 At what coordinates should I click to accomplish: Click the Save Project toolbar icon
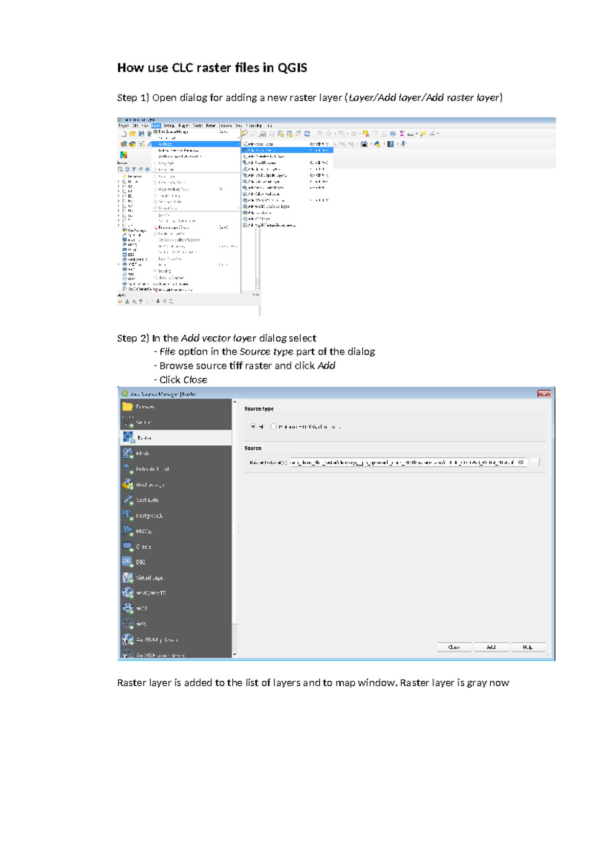click(141, 134)
